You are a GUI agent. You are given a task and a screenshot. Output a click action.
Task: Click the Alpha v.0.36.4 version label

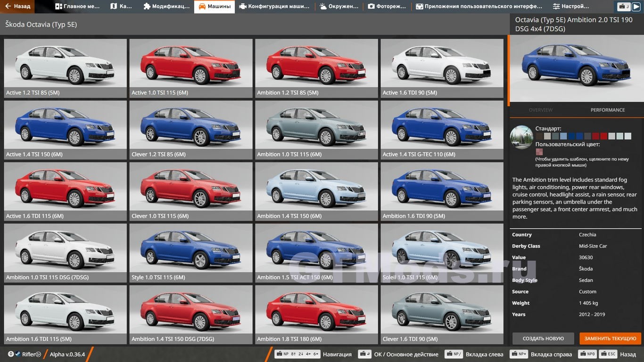pyautogui.click(x=67, y=354)
